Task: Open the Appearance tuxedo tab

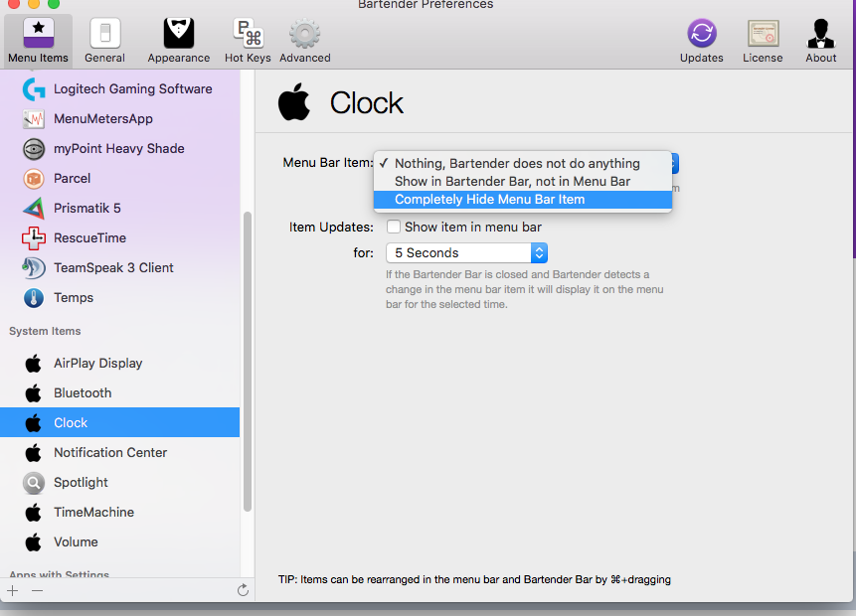Action: (x=179, y=41)
